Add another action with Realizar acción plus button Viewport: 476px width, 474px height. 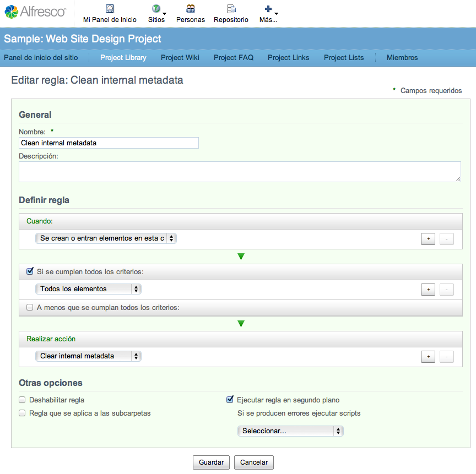tap(428, 357)
